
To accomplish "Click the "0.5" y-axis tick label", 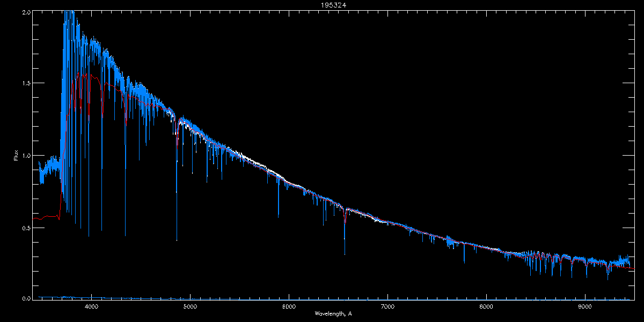I will 26,228.
